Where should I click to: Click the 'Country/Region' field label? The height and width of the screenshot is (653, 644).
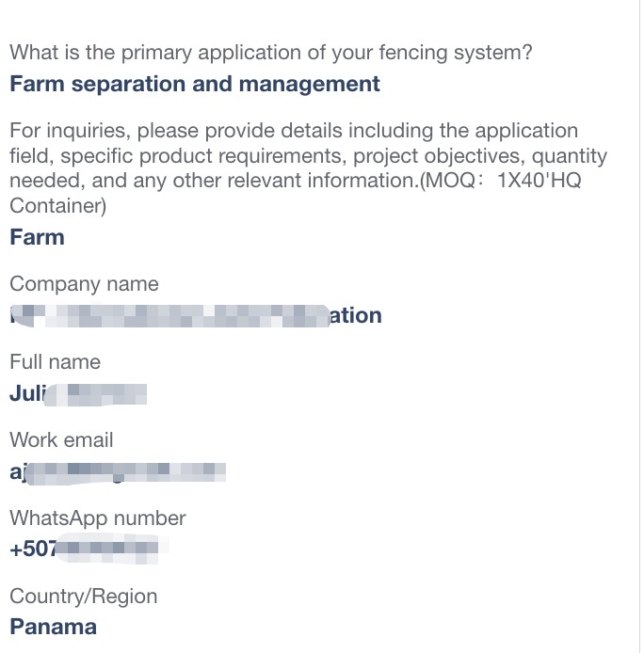(x=84, y=597)
